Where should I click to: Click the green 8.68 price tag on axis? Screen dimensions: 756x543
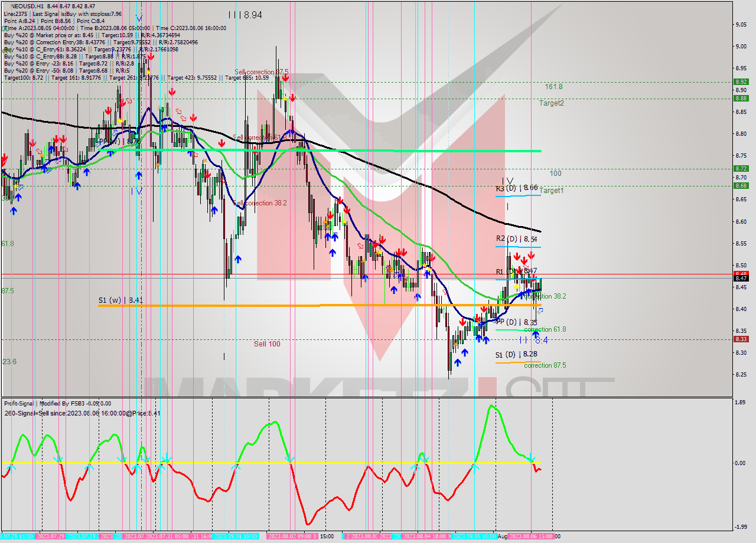tap(741, 185)
